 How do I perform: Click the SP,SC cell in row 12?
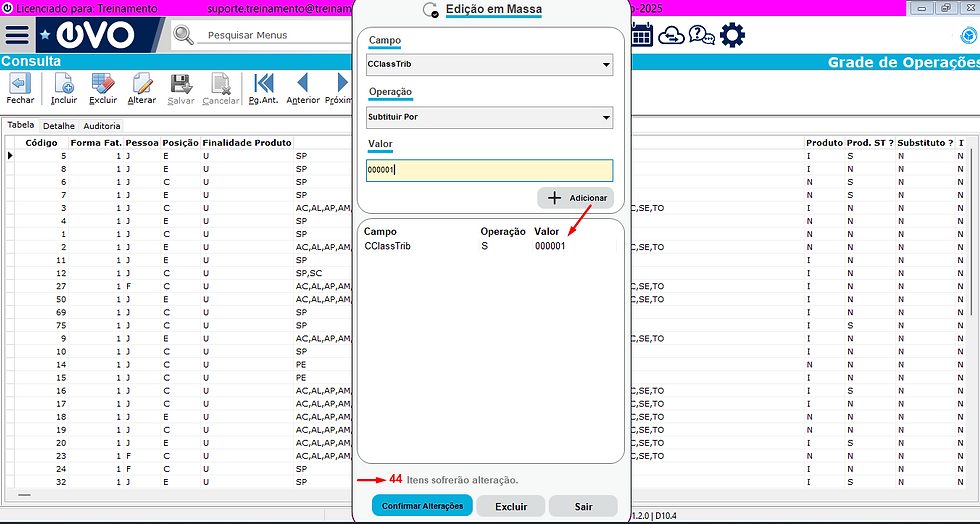point(309,273)
